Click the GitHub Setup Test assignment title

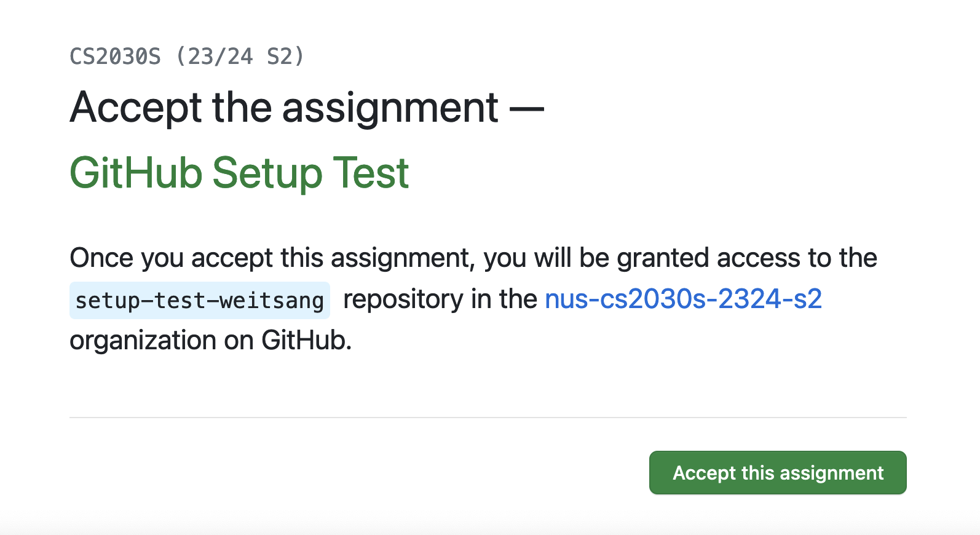tap(239, 173)
